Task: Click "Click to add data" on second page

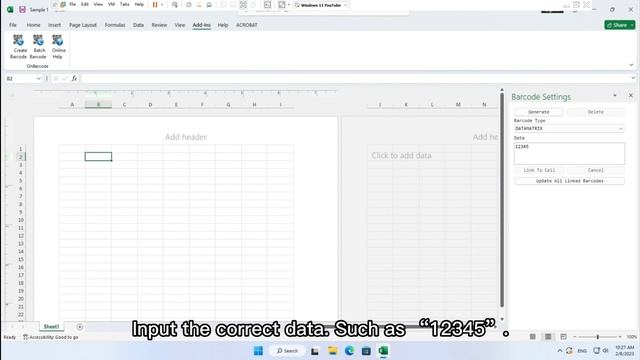Action: pos(401,156)
